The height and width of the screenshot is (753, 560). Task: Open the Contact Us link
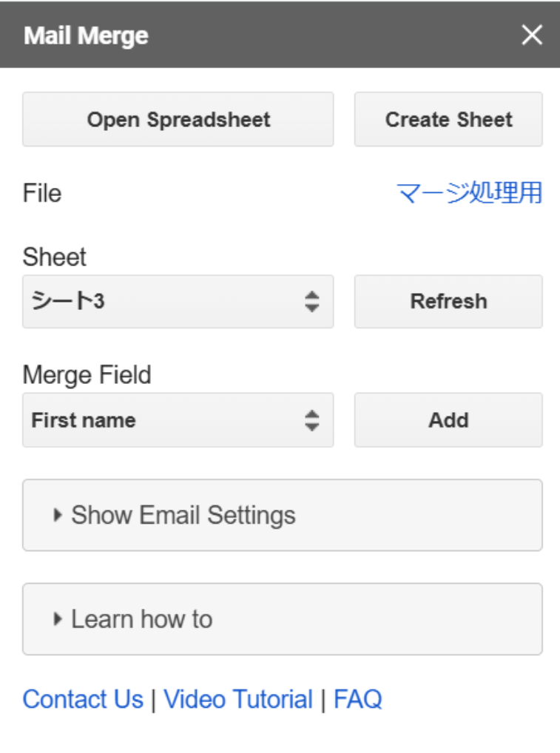pos(83,698)
